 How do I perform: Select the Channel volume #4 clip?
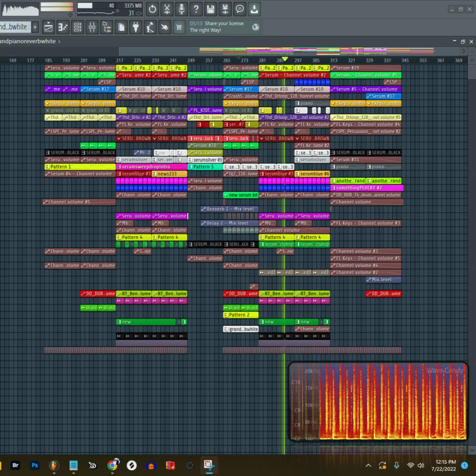click(x=366, y=265)
